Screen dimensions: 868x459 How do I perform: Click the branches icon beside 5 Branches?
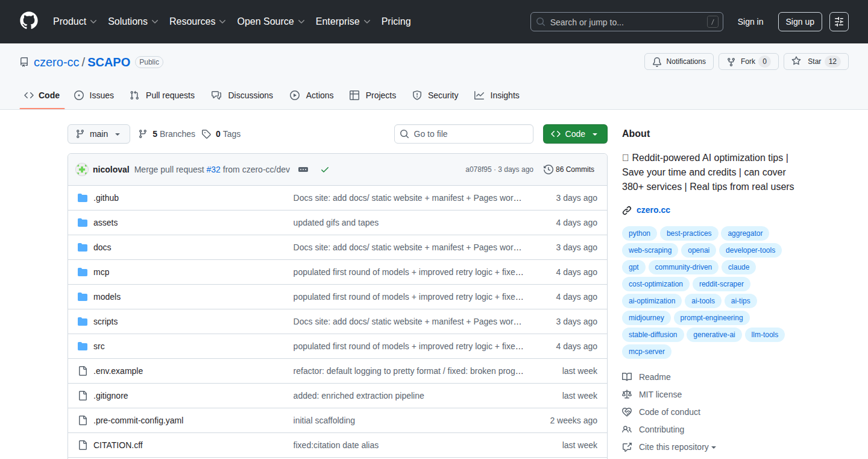pos(143,134)
